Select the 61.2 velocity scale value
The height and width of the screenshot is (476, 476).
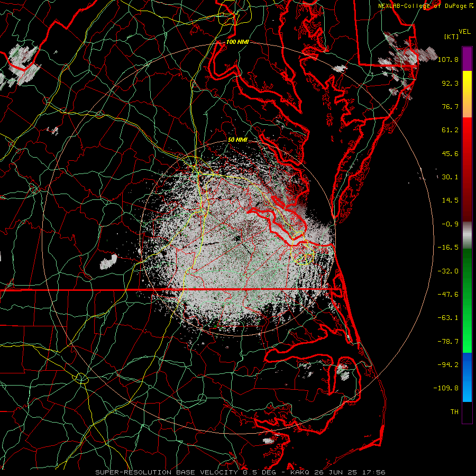tap(450, 130)
